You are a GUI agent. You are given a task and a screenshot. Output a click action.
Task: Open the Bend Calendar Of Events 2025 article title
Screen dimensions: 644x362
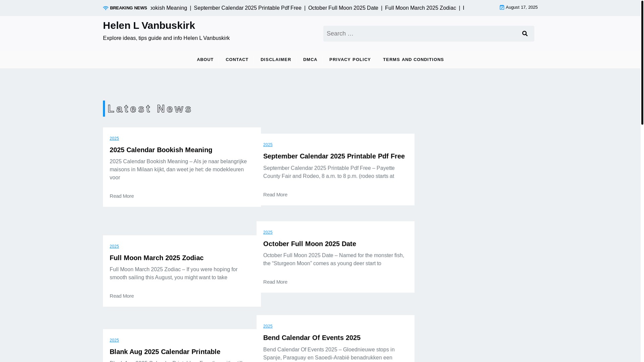(312, 338)
